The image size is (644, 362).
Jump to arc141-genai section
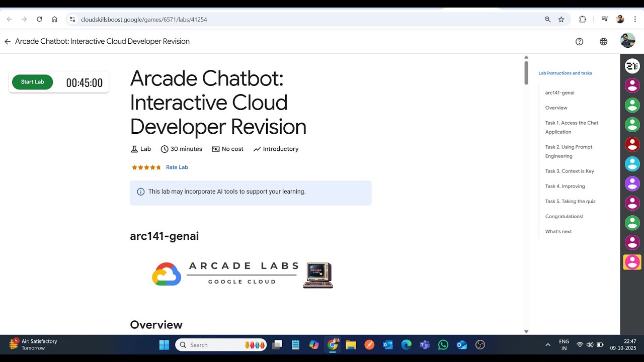click(x=559, y=93)
